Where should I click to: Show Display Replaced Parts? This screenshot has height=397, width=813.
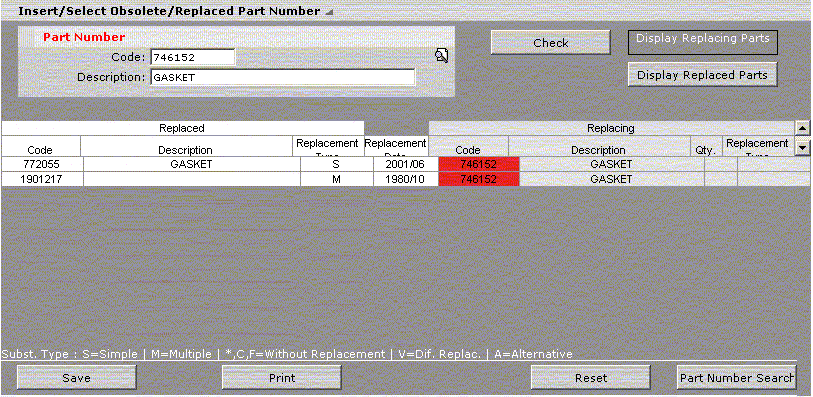point(703,75)
